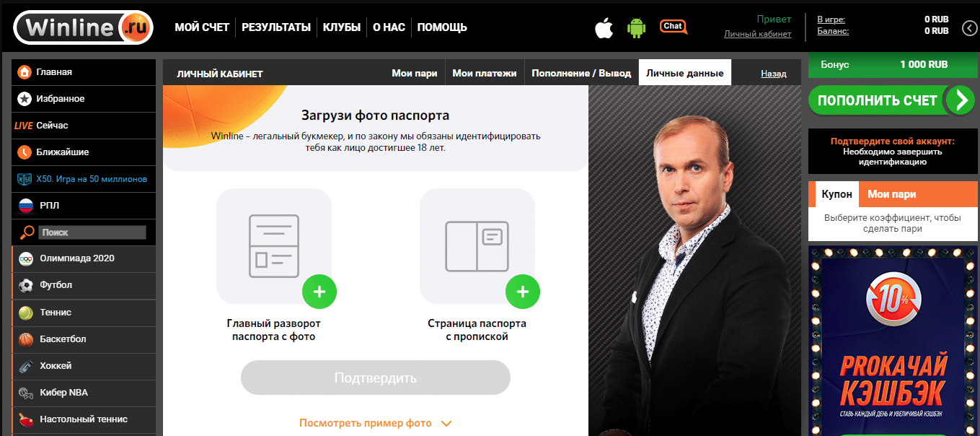This screenshot has width=980, height=436.
Task: Click the Поиск search input field
Action: [92, 232]
